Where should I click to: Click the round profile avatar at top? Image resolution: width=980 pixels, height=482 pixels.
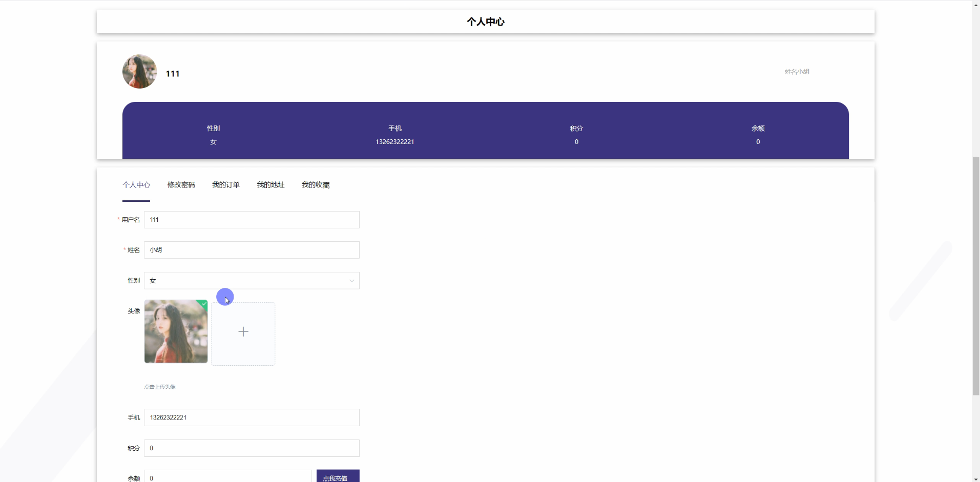(x=139, y=72)
